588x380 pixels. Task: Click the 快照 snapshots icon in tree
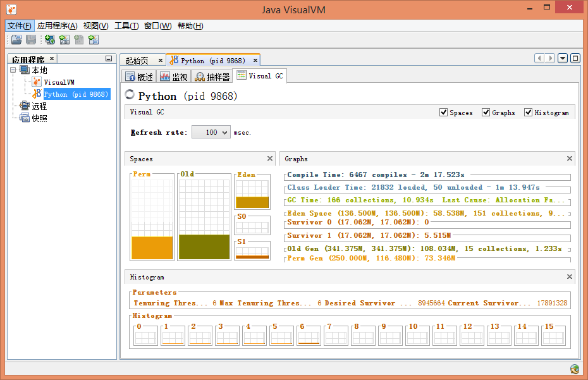click(25, 118)
